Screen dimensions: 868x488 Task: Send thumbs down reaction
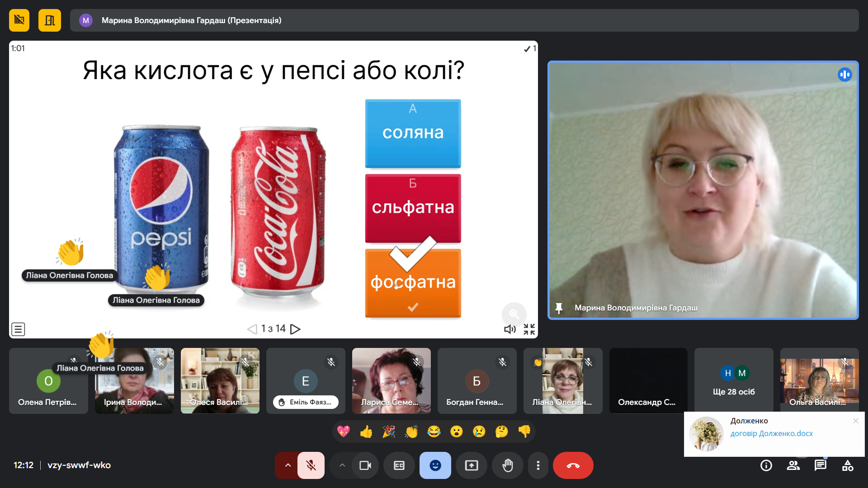click(524, 432)
